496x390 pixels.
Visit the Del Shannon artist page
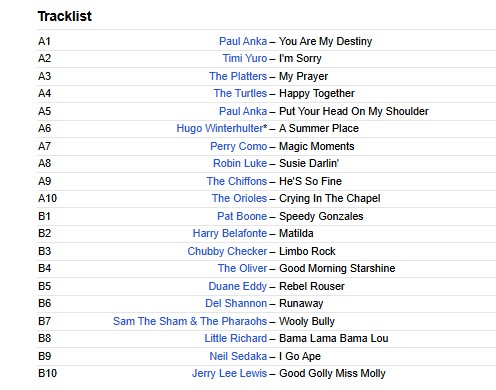pyautogui.click(x=236, y=303)
